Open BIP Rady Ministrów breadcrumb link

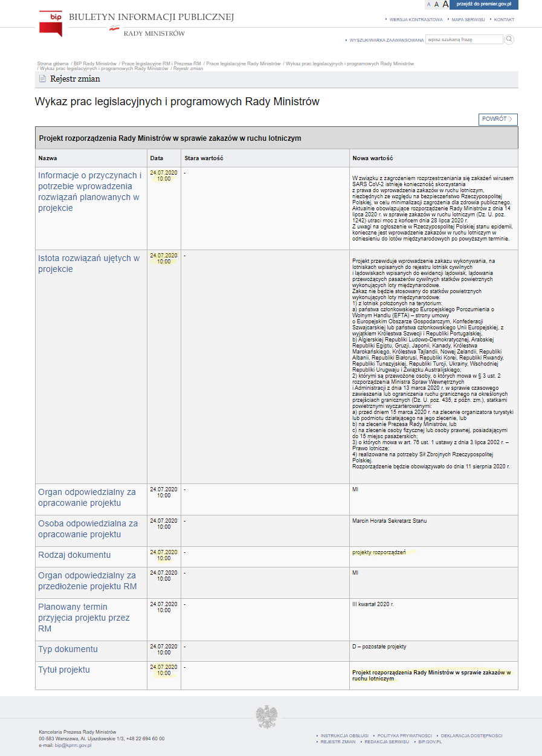pyautogui.click(x=95, y=63)
